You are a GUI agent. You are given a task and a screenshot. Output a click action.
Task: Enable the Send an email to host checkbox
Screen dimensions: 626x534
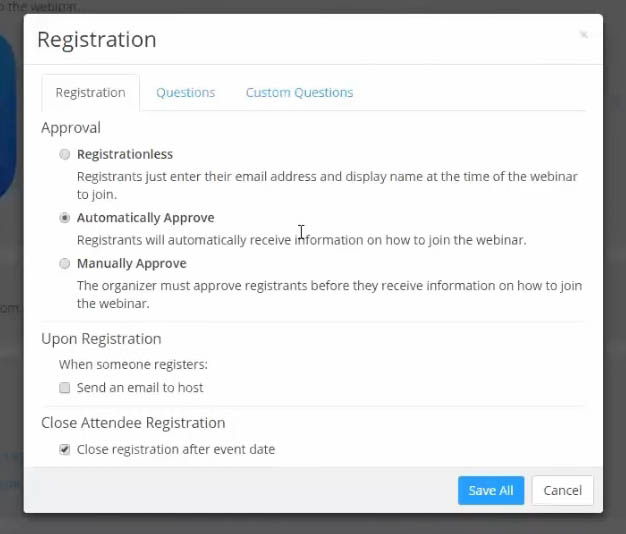[x=65, y=387]
